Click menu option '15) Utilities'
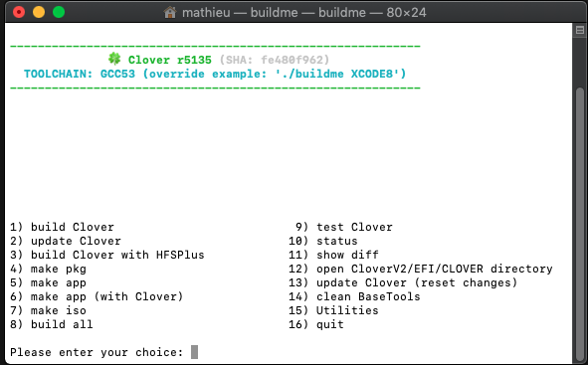 click(333, 310)
